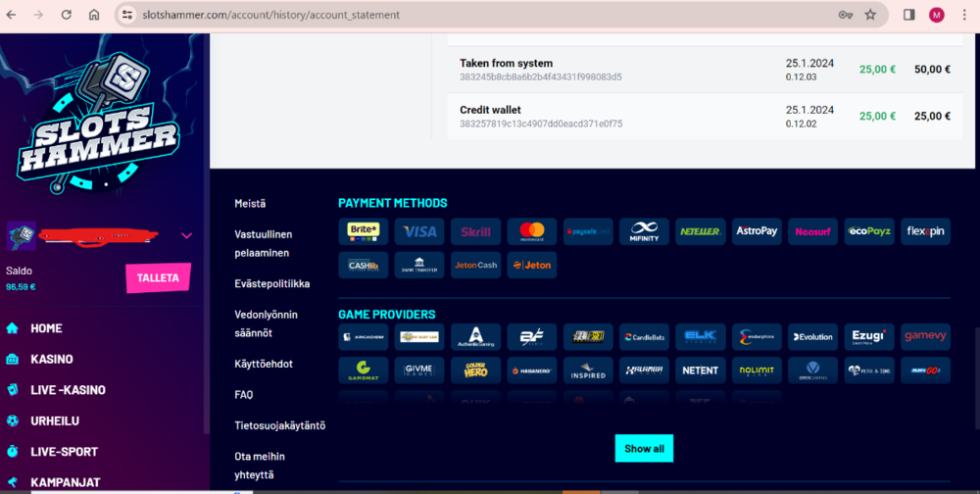Click the Gamomat provider logo

364,370
